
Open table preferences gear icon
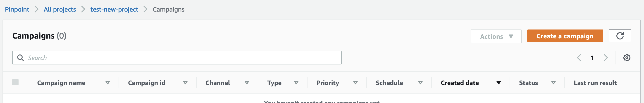627,58
